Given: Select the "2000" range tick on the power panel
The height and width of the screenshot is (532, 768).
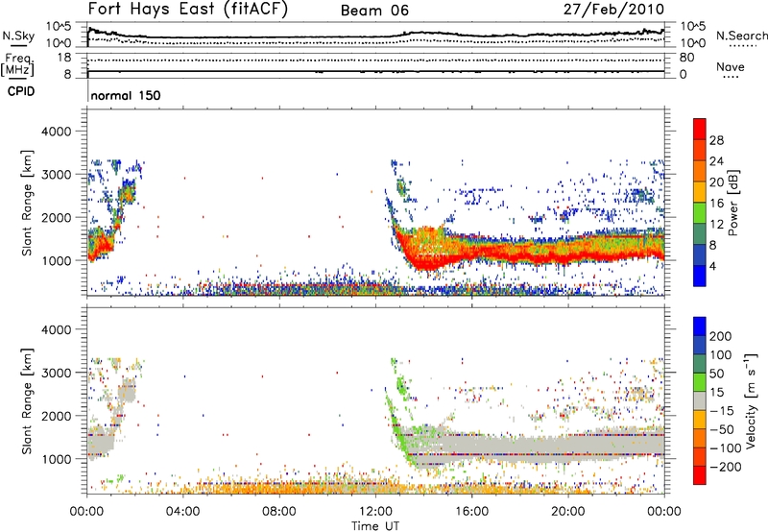Looking at the screenshot, I should pyautogui.click(x=56, y=217).
